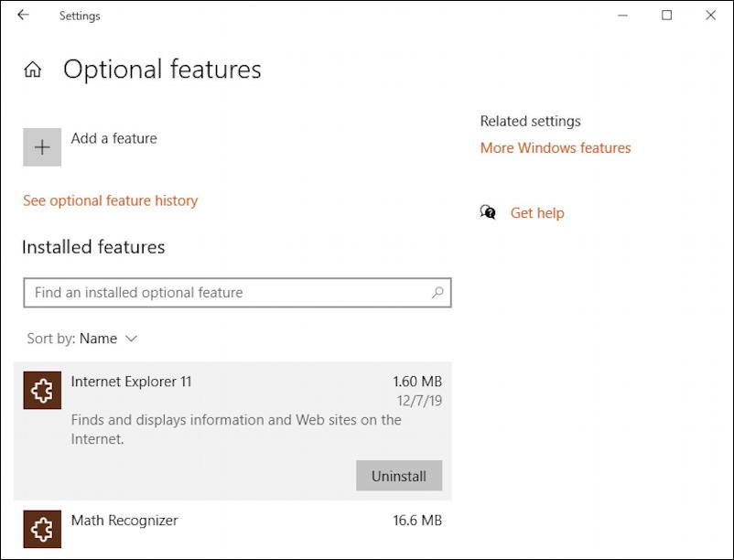Click the 1.60 MB size value
This screenshot has width=734, height=560.
coord(417,382)
